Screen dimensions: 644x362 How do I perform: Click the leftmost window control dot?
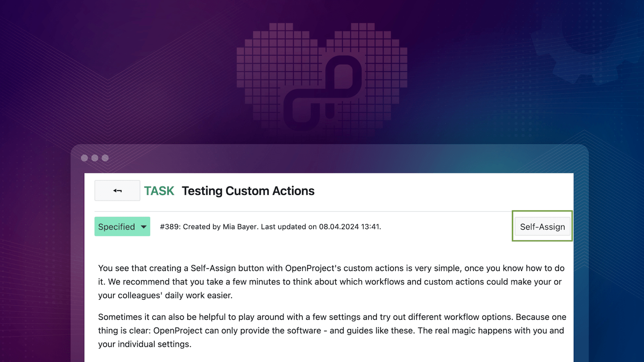click(84, 158)
